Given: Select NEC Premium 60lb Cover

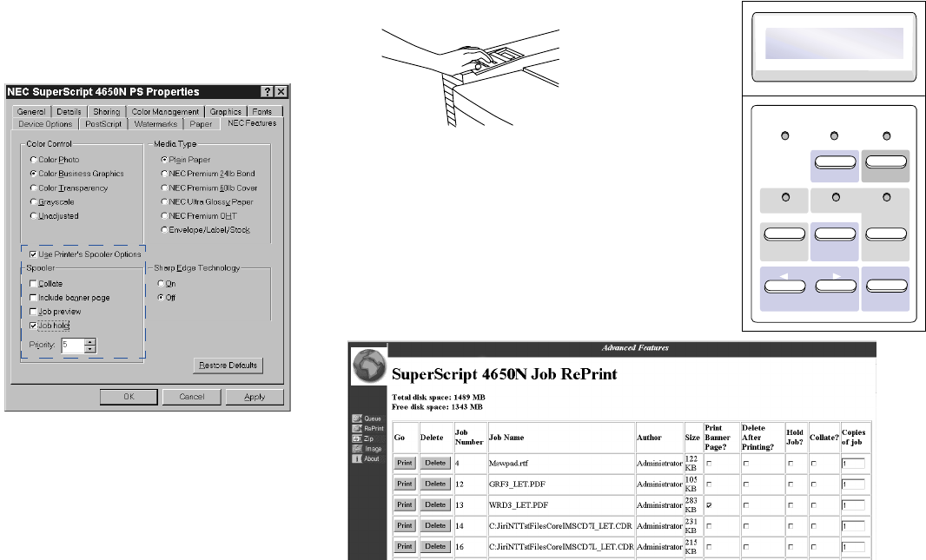Looking at the screenshot, I should (x=164, y=188).
